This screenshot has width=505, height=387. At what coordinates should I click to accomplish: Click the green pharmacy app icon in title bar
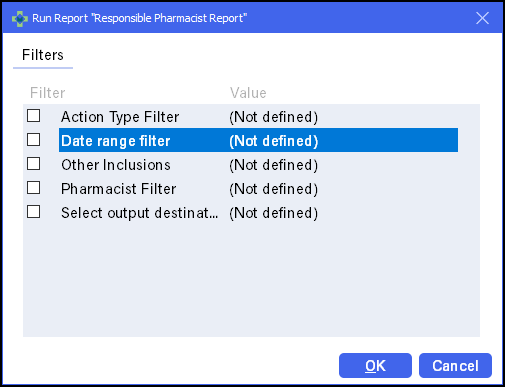coord(20,19)
